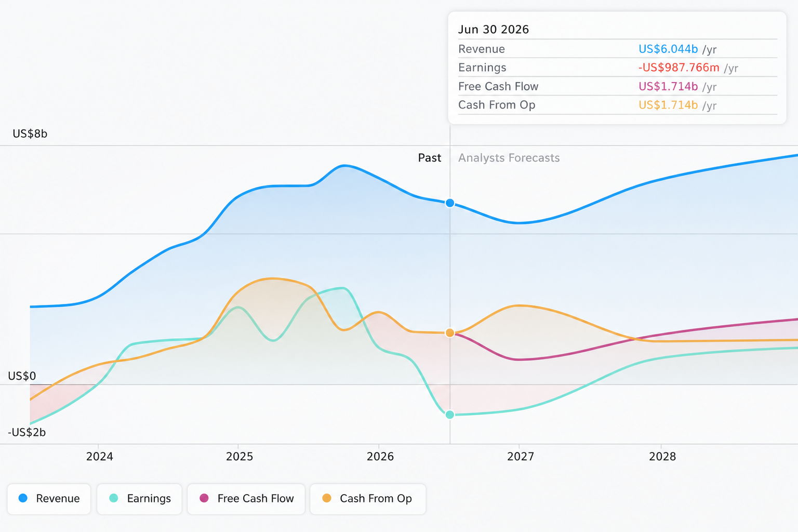Click the blue Revenue data point marker
The image size is (798, 532).
(450, 203)
